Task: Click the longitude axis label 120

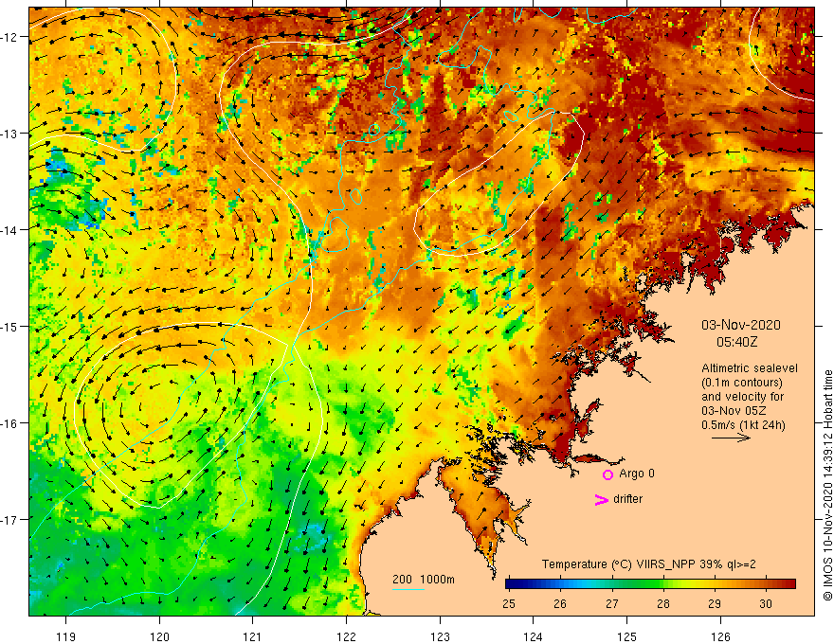Action: [x=159, y=636]
